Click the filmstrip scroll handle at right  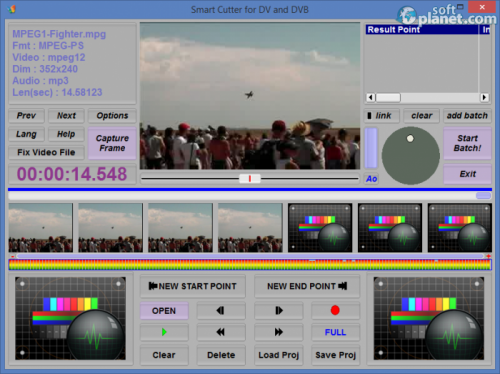[x=483, y=196]
